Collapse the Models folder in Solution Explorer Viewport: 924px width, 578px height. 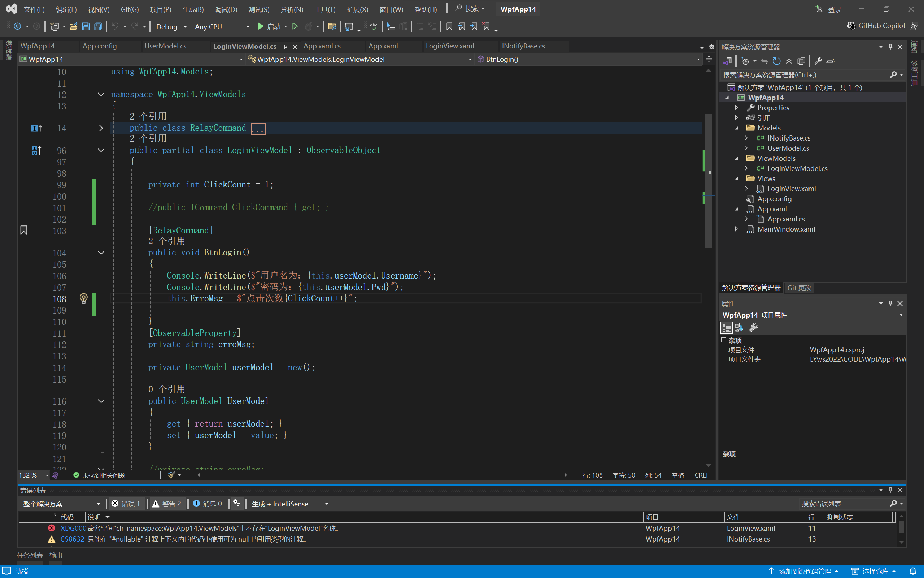(x=737, y=128)
